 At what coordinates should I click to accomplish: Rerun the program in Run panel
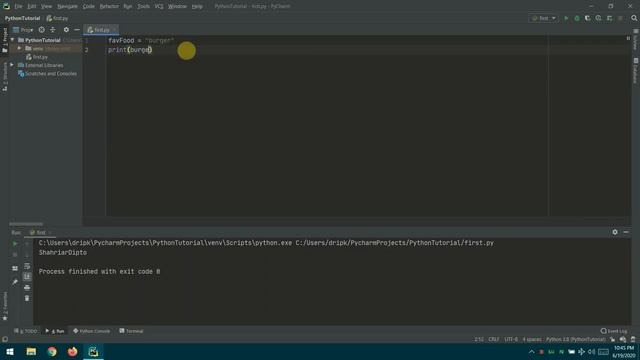tap(15, 244)
